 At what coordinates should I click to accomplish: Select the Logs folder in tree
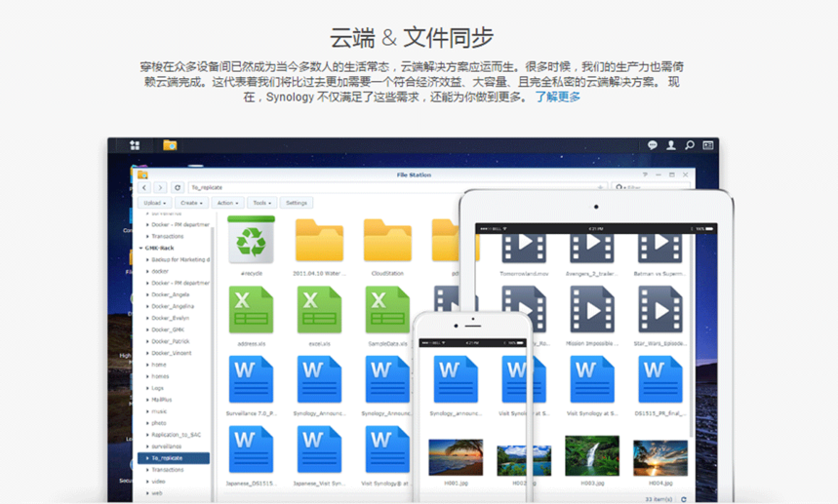pyautogui.click(x=158, y=388)
